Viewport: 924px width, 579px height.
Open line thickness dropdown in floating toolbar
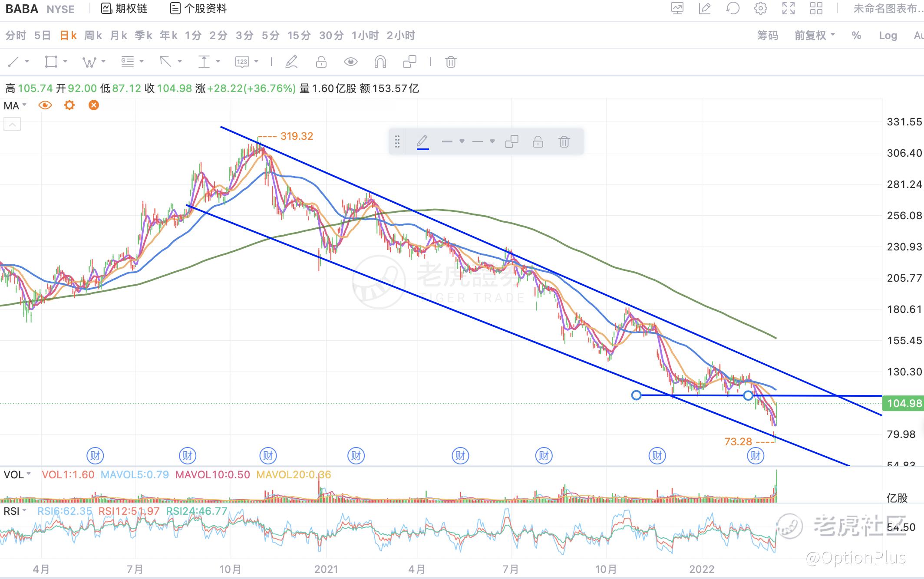click(453, 141)
